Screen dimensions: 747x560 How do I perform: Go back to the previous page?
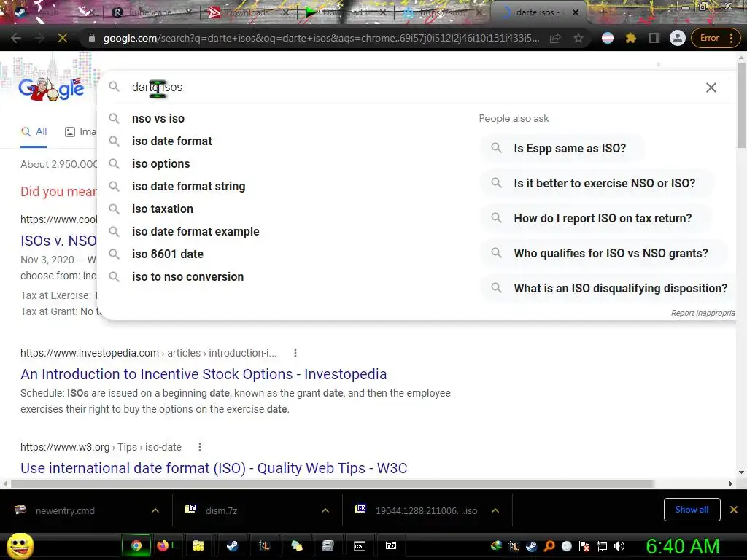click(x=16, y=38)
